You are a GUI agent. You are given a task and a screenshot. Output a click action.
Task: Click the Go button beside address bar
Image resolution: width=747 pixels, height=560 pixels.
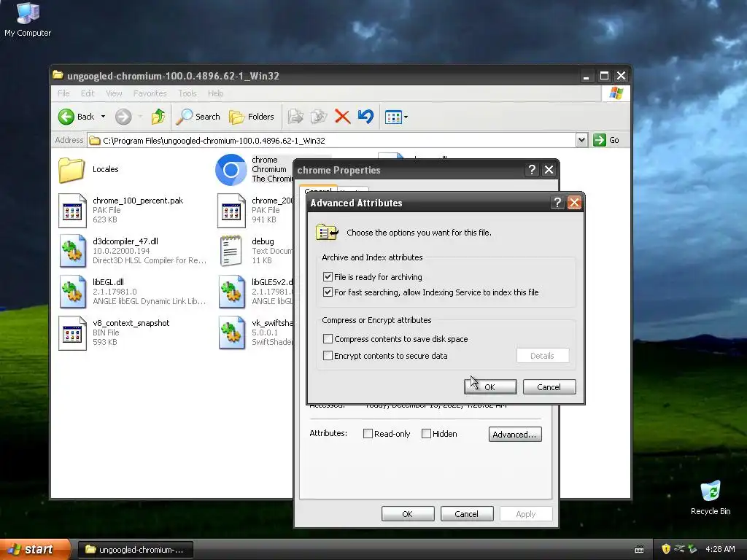pyautogui.click(x=606, y=140)
